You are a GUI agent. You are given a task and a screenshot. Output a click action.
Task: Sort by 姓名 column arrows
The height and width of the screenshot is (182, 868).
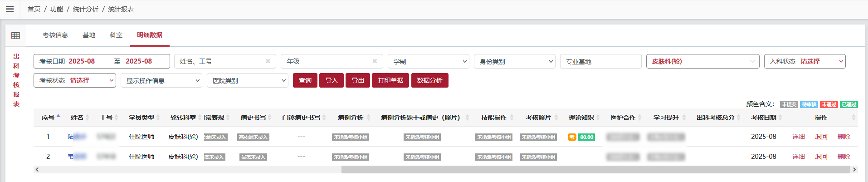pyautogui.click(x=87, y=118)
